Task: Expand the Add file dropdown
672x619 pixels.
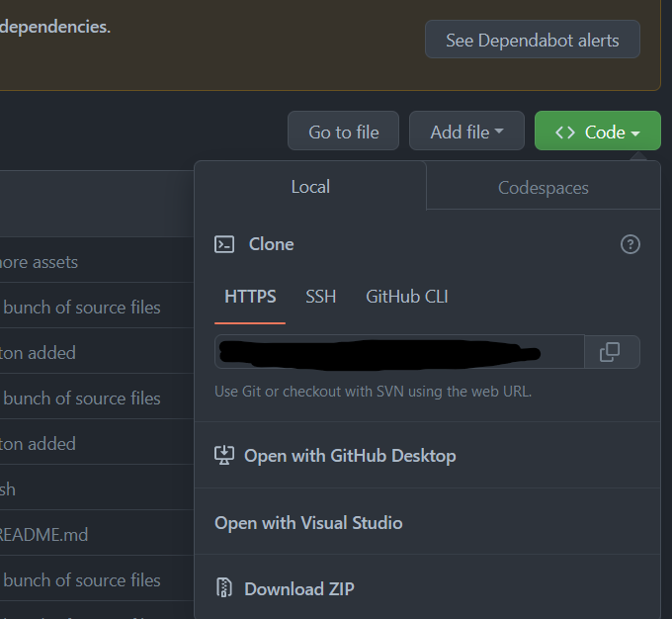Action: coord(466,131)
